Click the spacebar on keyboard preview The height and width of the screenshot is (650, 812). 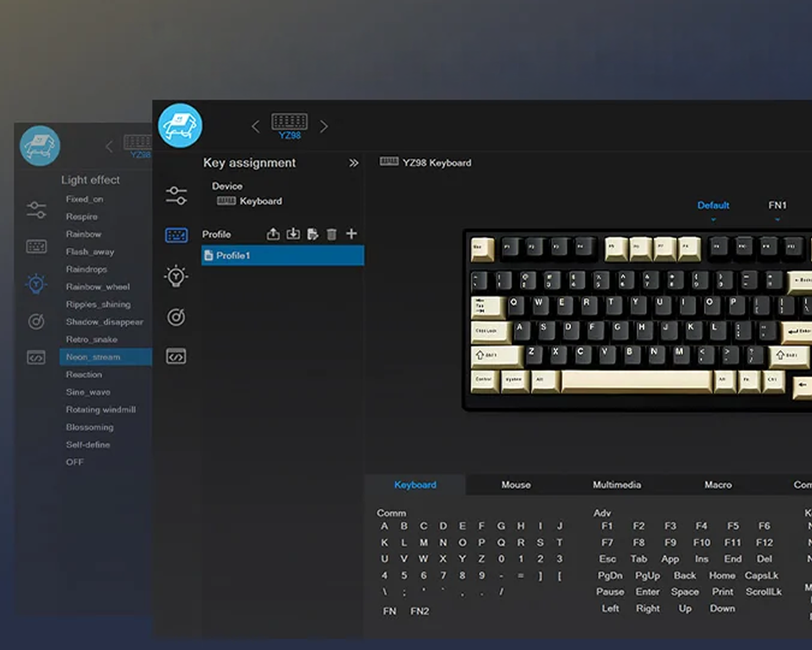(x=636, y=381)
